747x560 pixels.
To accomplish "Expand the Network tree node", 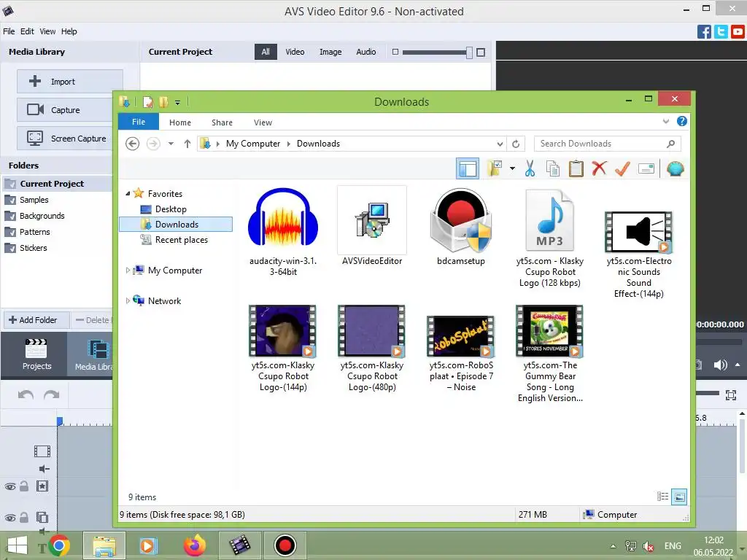I will (x=128, y=301).
